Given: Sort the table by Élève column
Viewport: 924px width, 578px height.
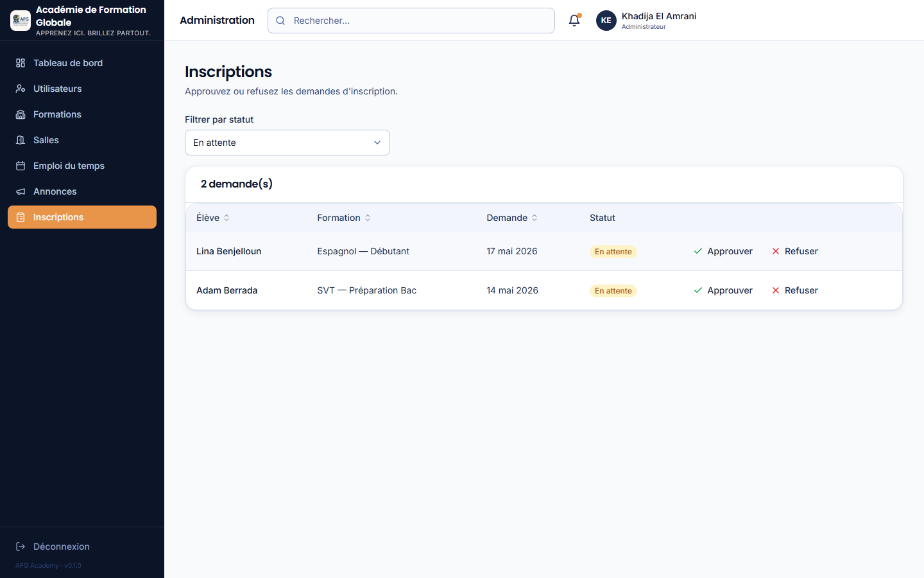Looking at the screenshot, I should point(213,218).
